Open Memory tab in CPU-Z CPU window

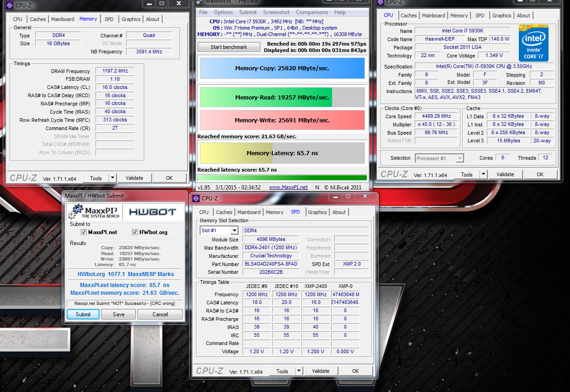(459, 16)
